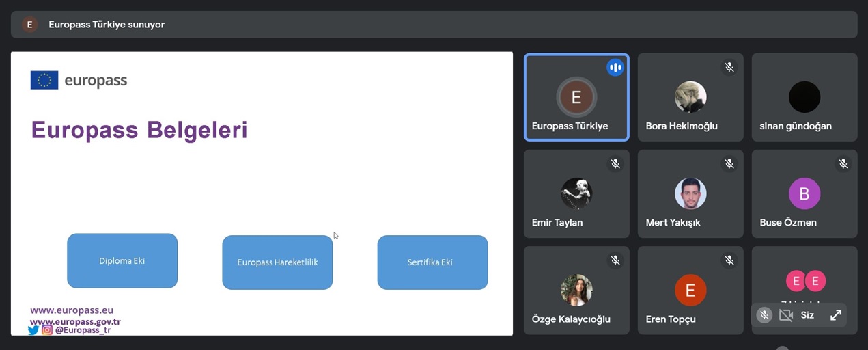This screenshot has width=868, height=350.
Task: Click the 'Europass Türkiye sunuyor' presenting banner text
Action: click(107, 25)
